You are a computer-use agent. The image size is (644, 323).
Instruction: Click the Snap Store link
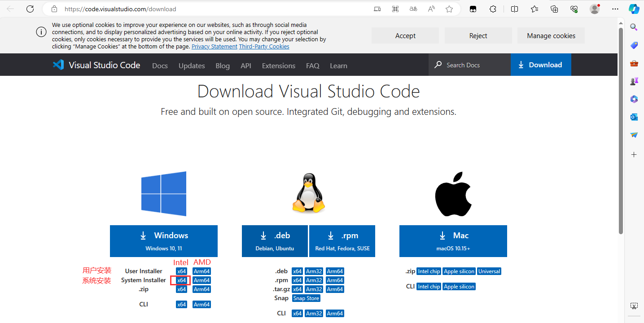click(x=307, y=298)
